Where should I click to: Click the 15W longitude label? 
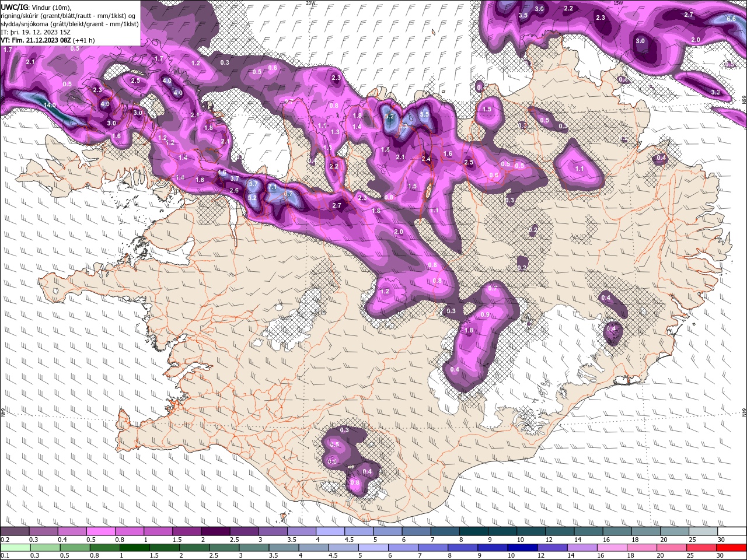(x=617, y=3)
